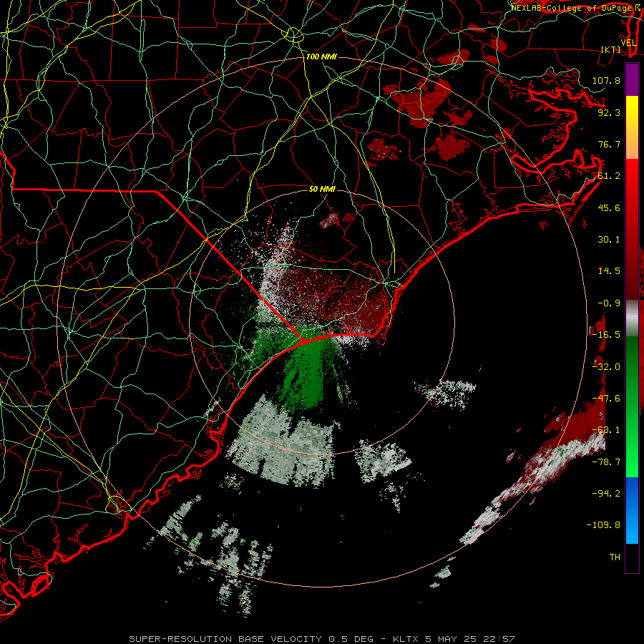This screenshot has width=644, height=644.
Task: Select the -63.1 velocity scale value
Action: (x=606, y=430)
